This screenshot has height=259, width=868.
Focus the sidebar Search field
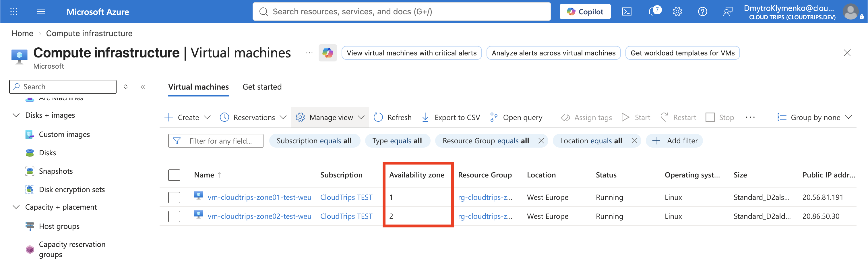[x=63, y=87]
